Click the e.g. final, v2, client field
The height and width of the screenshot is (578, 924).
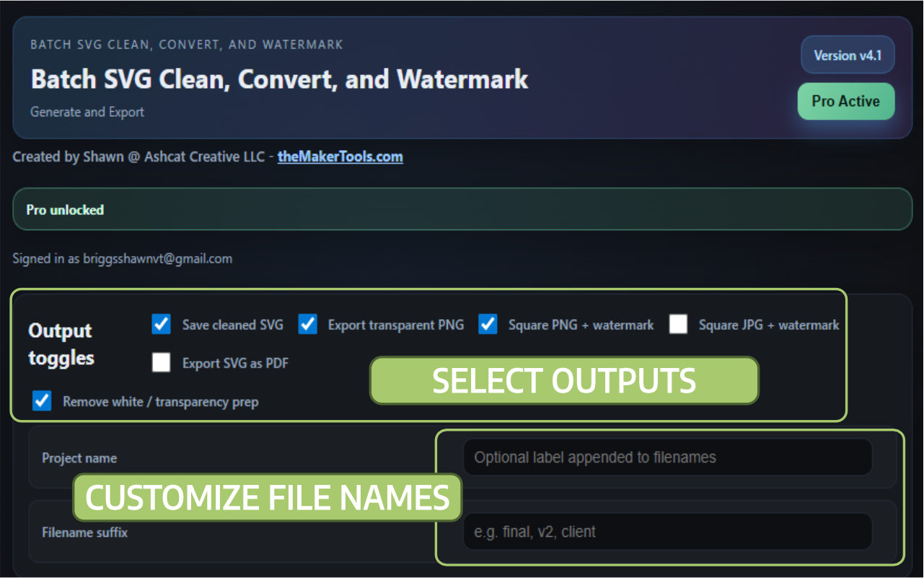tap(666, 530)
